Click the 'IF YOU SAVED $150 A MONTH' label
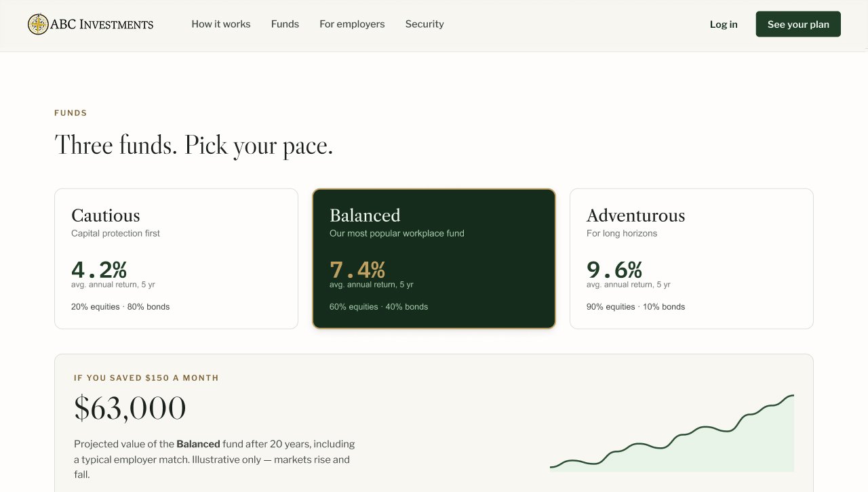The image size is (868, 492). click(x=146, y=378)
